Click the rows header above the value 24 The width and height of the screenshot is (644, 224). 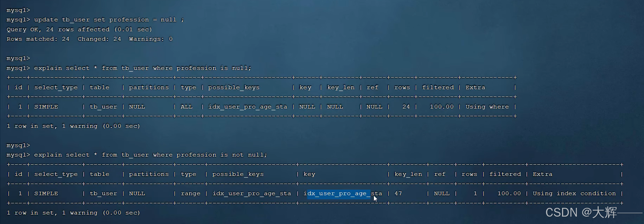click(x=402, y=87)
